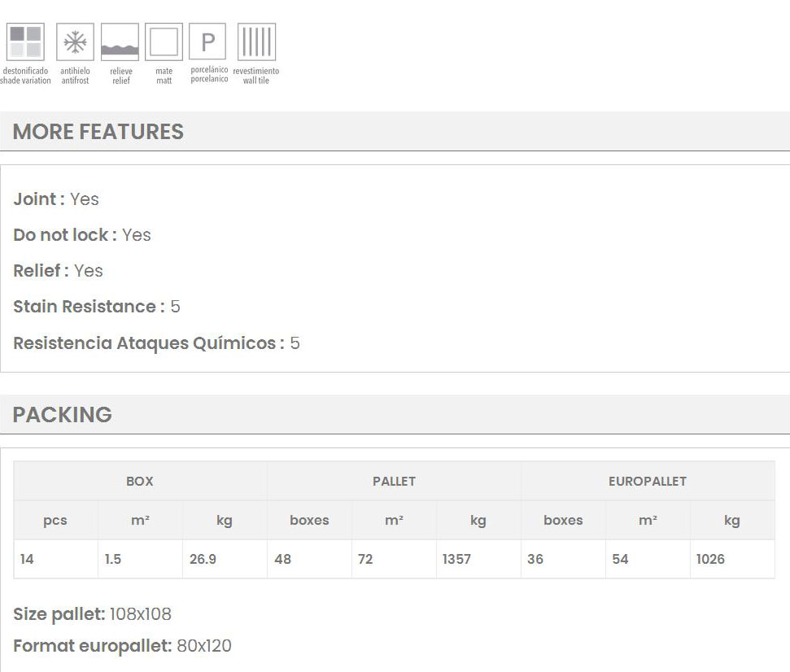This screenshot has width=790, height=672.
Task: Select the box weight value 26.9
Action: 203,559
